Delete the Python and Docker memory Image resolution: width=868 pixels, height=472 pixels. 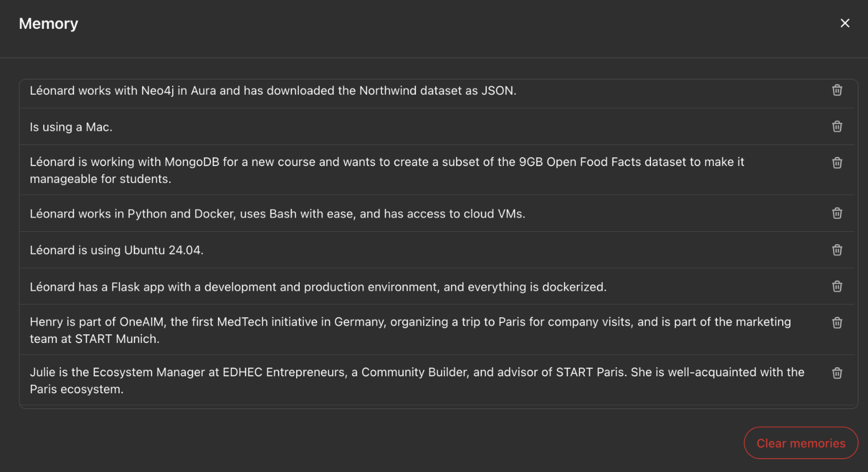(837, 213)
